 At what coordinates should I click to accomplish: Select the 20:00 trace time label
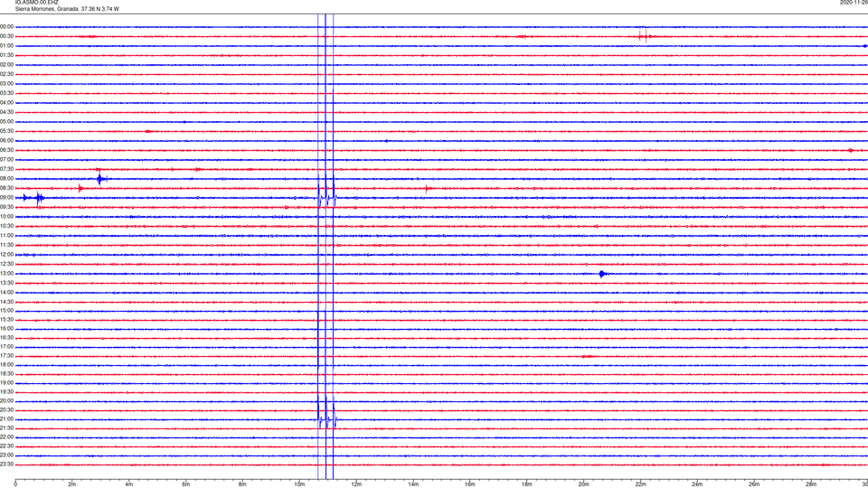coord(6,400)
